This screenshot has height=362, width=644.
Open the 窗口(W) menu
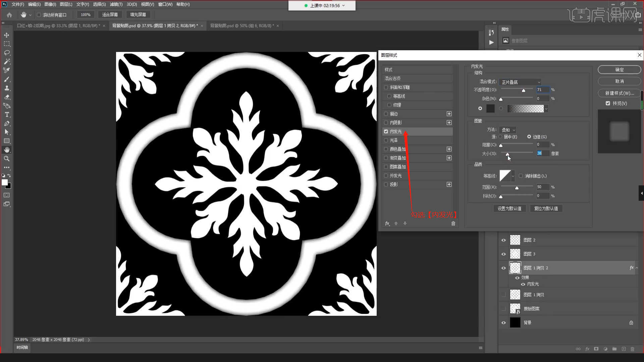(x=165, y=4)
